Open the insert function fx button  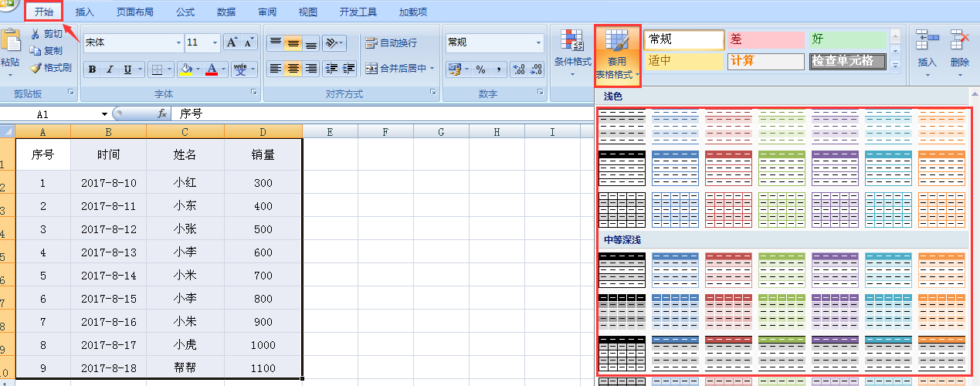coord(162,113)
